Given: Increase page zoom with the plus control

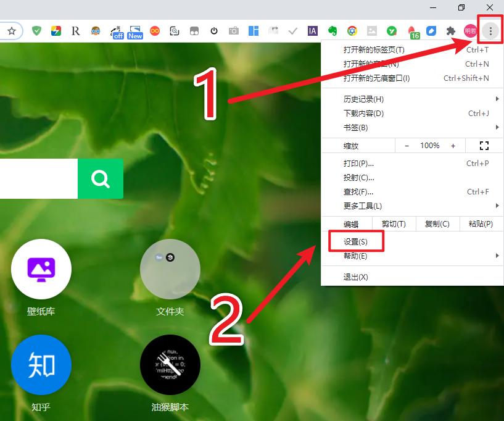Looking at the screenshot, I should coord(453,146).
